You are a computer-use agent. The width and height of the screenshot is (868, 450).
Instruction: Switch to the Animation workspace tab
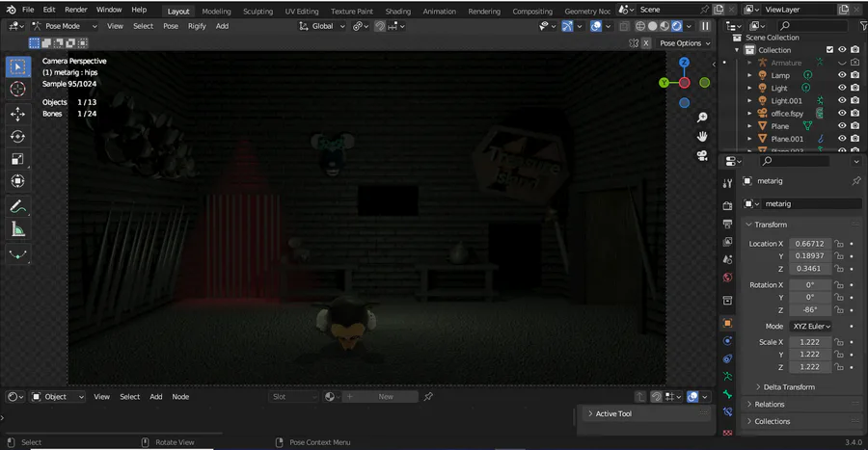point(440,11)
